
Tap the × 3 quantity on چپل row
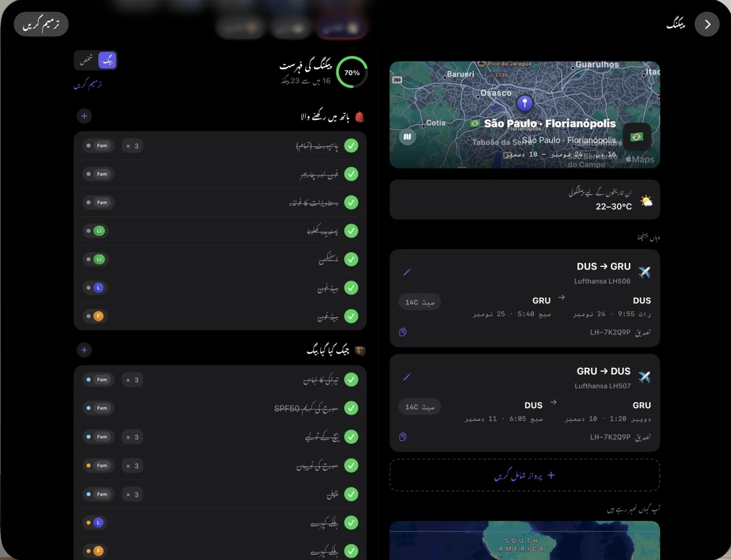pos(132,494)
